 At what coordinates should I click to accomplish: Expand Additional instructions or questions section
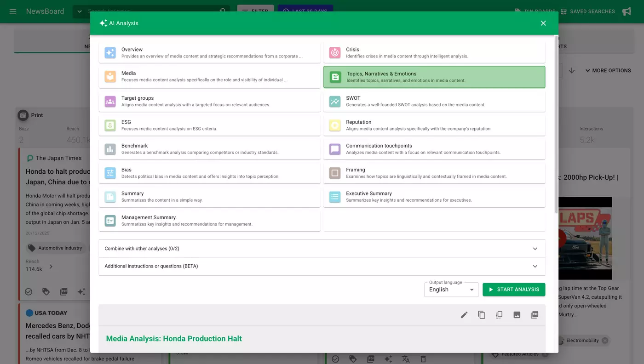click(x=322, y=266)
